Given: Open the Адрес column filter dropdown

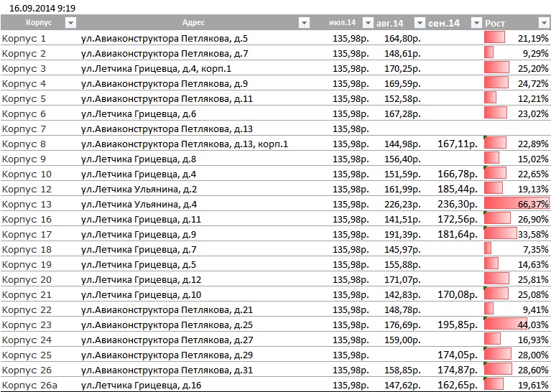Looking at the screenshot, I should tap(304, 23).
